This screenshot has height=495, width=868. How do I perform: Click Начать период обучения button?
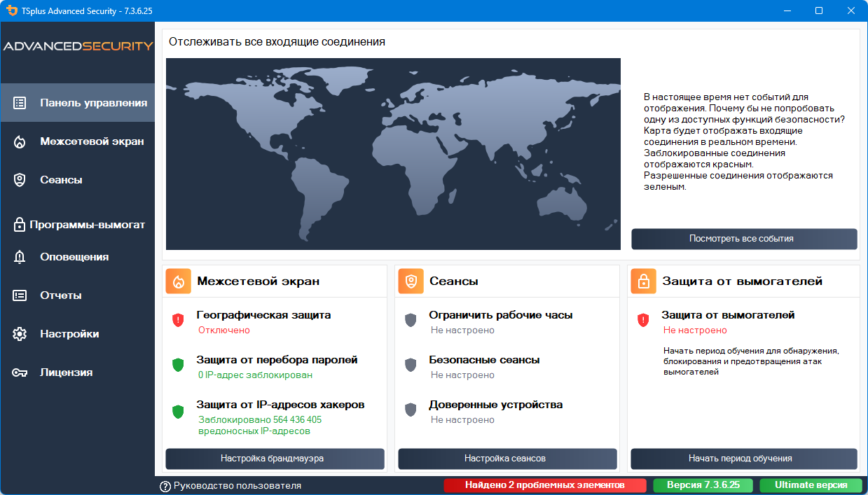coord(744,459)
